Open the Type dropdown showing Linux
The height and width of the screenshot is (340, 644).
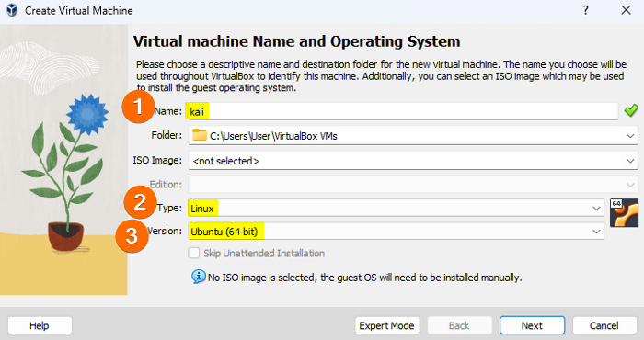(396, 209)
